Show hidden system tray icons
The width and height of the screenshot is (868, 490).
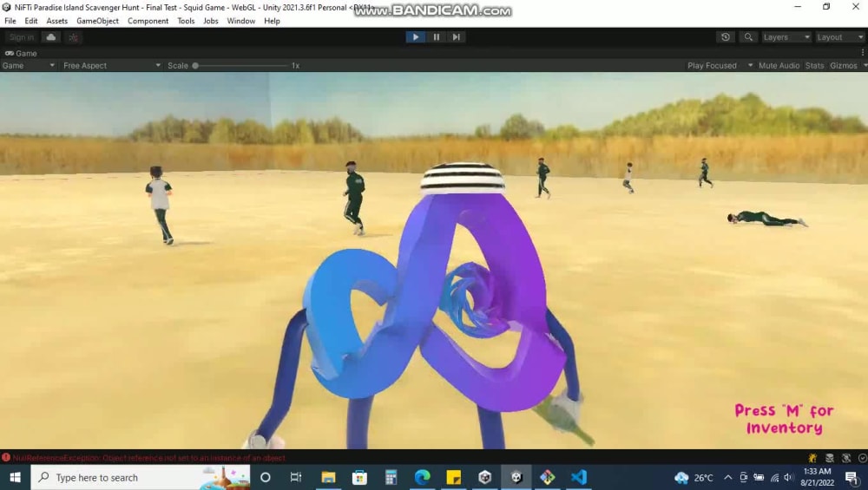[728, 478]
